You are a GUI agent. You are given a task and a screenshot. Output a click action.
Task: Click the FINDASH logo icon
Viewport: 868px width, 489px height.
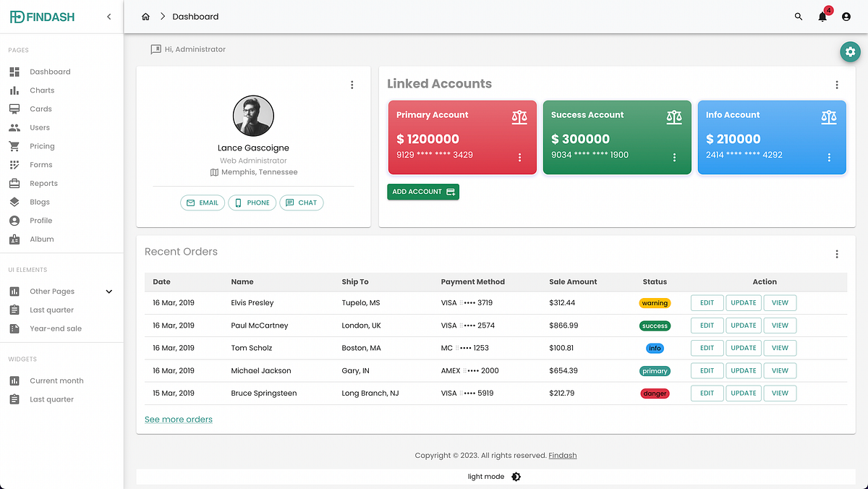pyautogui.click(x=15, y=16)
